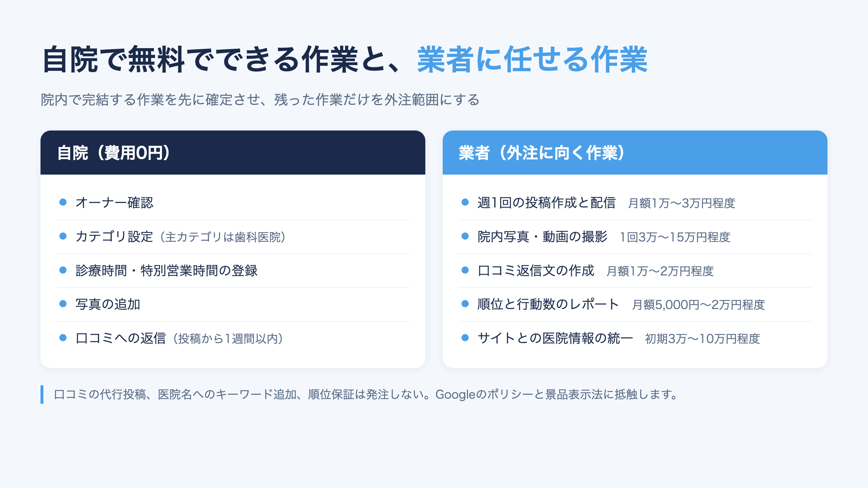Select 週1回の投稿作成と配信 item
Image resolution: width=868 pixels, height=488 pixels.
click(635, 202)
